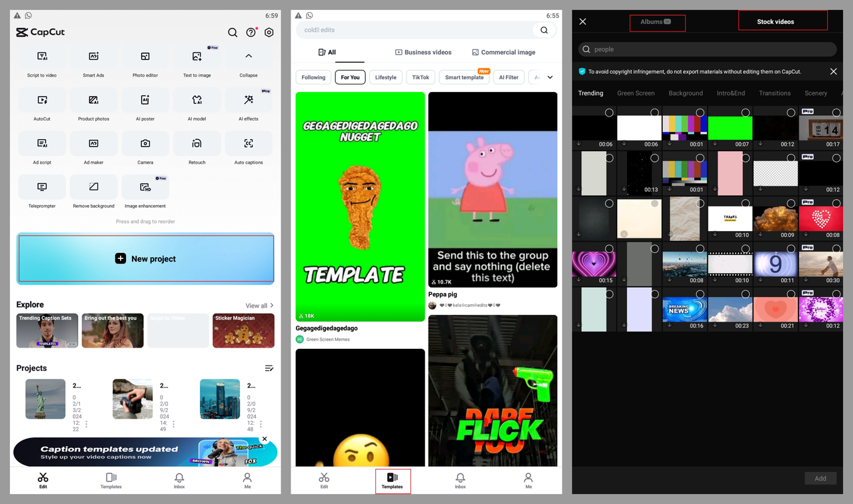Open CapCut settings via the gear icon
853x504 pixels.
point(269,32)
